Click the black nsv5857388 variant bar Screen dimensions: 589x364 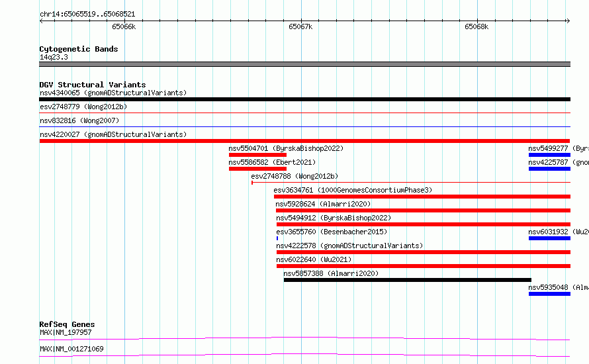[408, 280]
